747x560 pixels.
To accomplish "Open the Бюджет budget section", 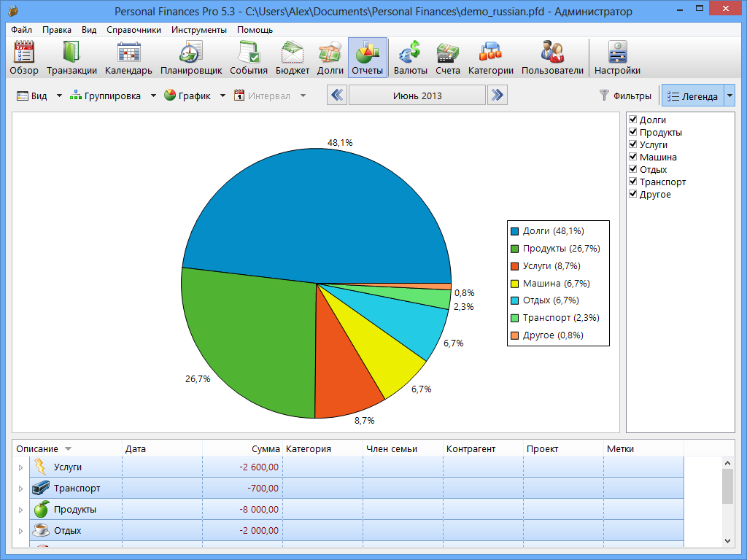I will pos(292,58).
